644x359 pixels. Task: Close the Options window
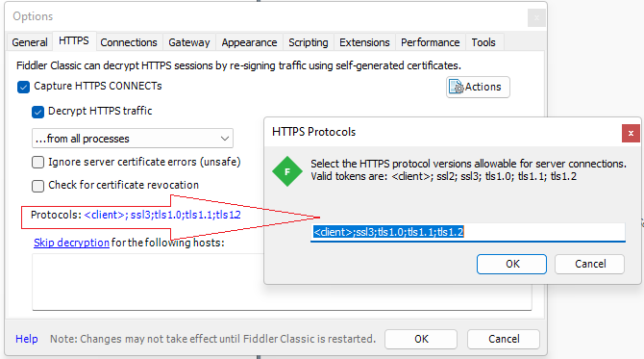(536, 17)
